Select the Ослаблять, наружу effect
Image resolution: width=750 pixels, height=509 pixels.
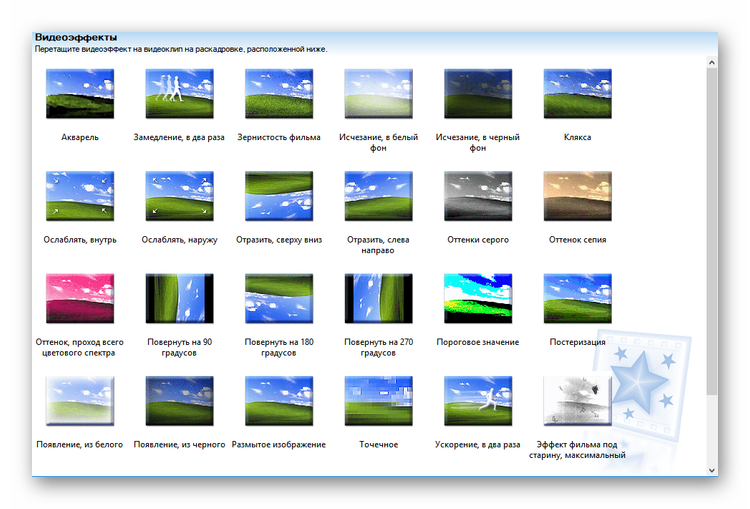coord(179,196)
